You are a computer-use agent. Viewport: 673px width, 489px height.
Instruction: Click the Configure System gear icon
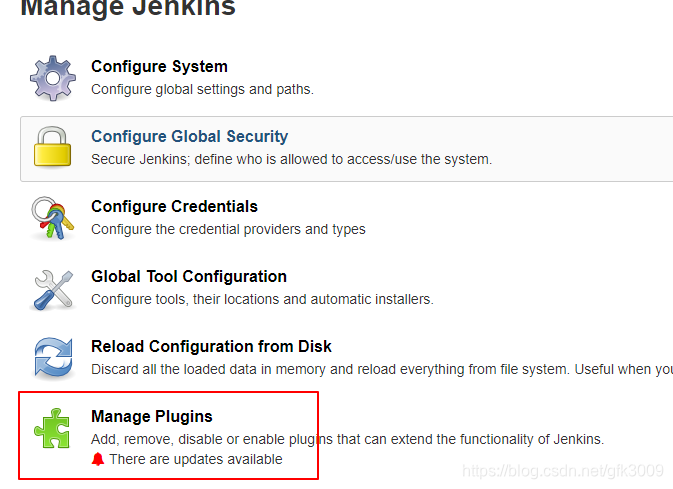pos(53,78)
